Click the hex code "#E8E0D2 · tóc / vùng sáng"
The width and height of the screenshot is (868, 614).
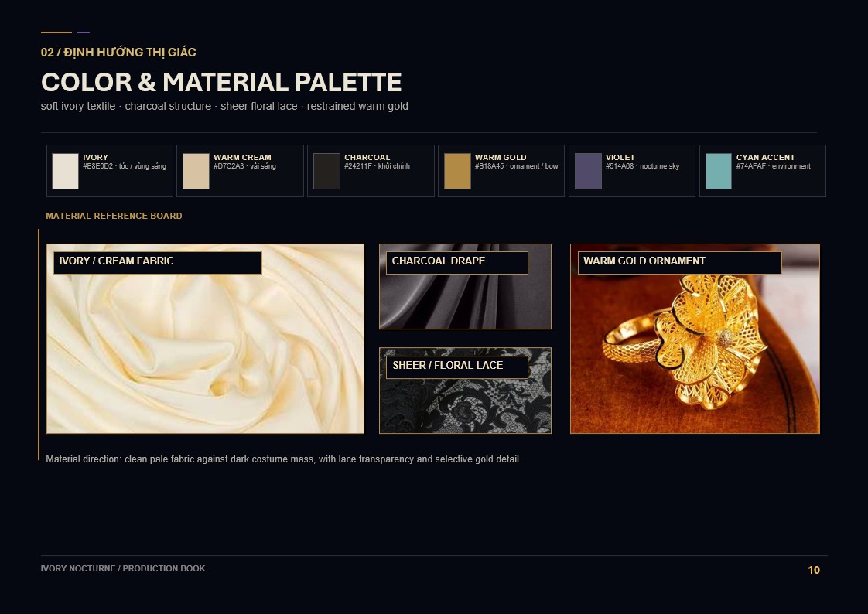(x=125, y=166)
